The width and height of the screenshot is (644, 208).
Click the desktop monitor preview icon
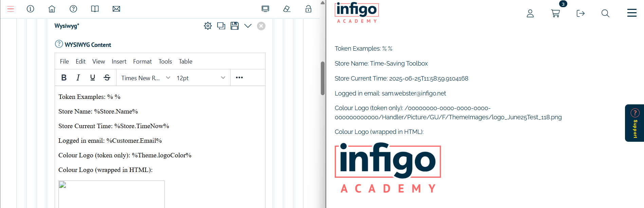[265, 9]
